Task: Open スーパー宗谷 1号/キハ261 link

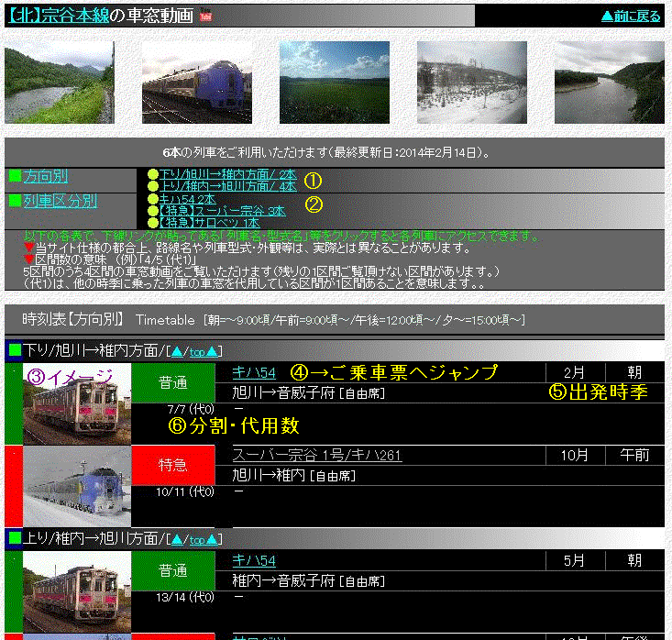Action: pyautogui.click(x=317, y=456)
